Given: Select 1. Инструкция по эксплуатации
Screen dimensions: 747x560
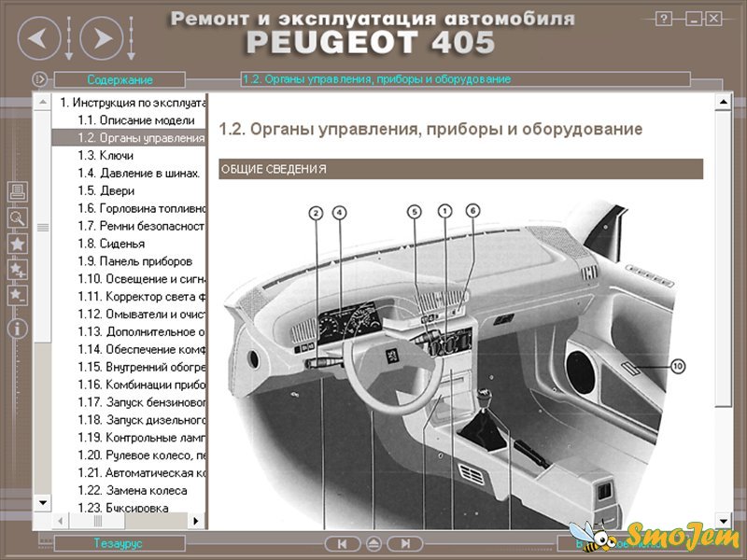Looking at the screenshot, I should coord(133,103).
